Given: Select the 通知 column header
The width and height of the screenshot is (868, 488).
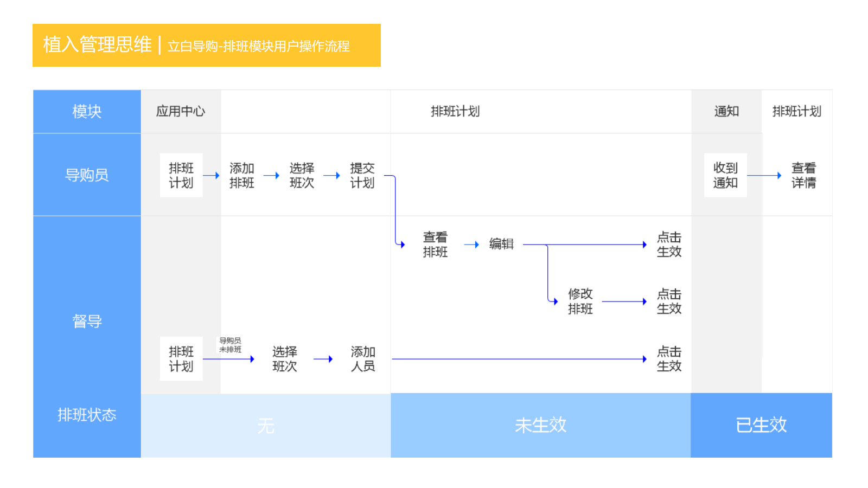Looking at the screenshot, I should pos(726,111).
